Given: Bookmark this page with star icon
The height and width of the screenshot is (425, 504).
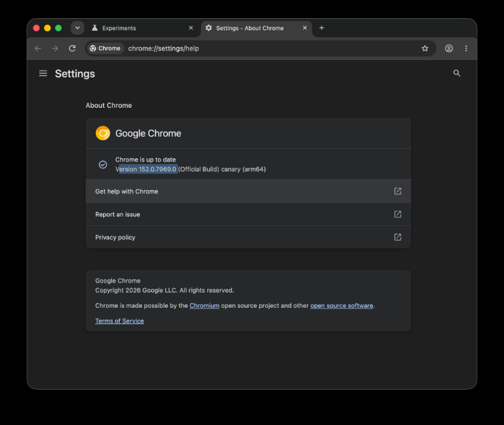Looking at the screenshot, I should pos(425,49).
